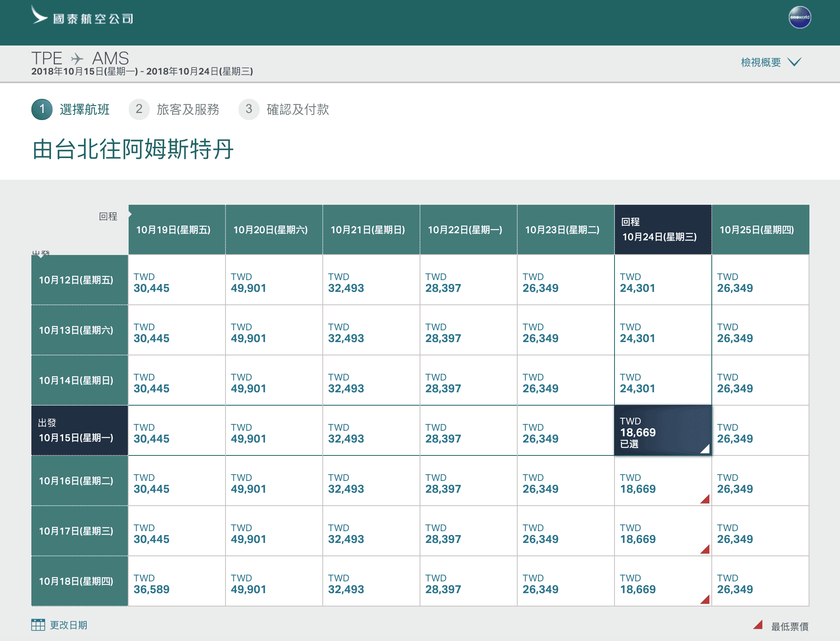Click the red triangle 最低票價 legend icon
The height and width of the screenshot is (641, 840).
coord(758,625)
